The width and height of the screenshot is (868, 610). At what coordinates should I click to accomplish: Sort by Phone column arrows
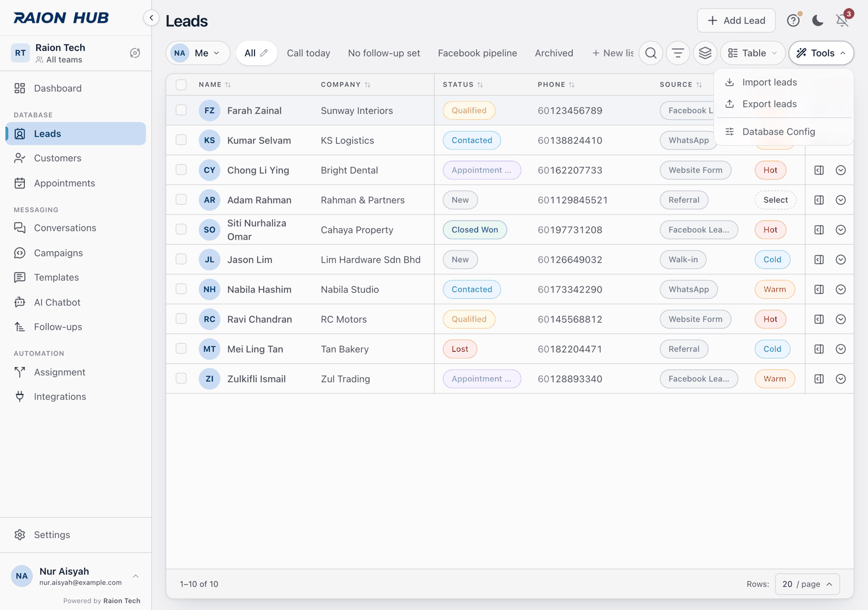coord(572,85)
